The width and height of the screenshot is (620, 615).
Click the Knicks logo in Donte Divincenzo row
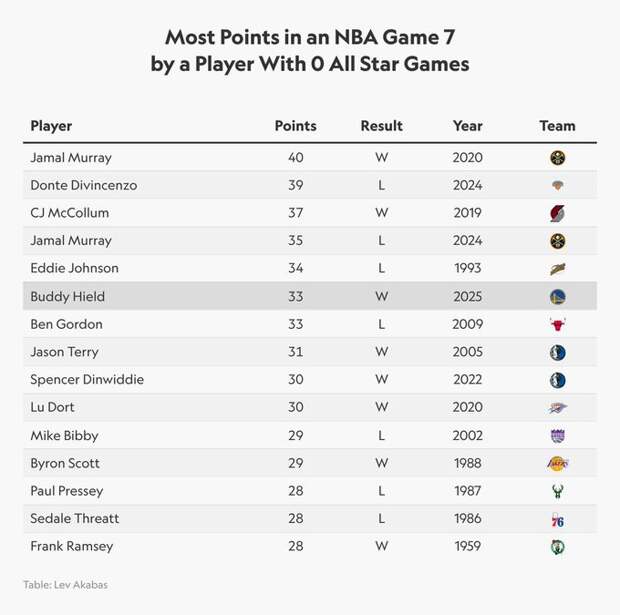point(558,185)
